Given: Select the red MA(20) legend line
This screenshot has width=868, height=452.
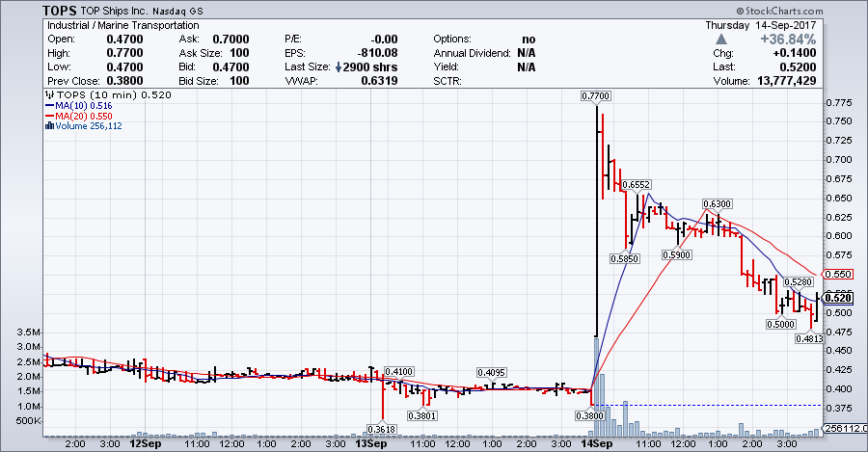Looking at the screenshot, I should point(50,116).
